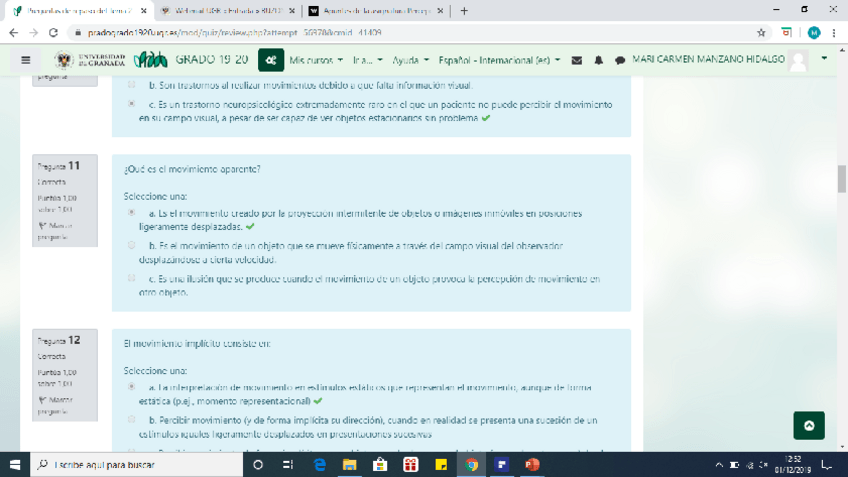Click the volume icon in system tray

pyautogui.click(x=763, y=465)
